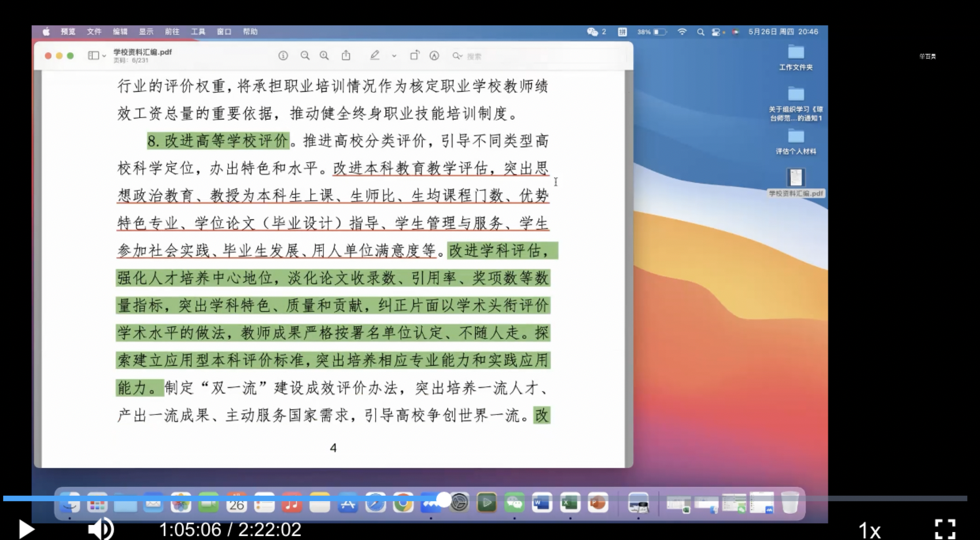Click the video progress slider knob
980x540 pixels.
(444, 499)
